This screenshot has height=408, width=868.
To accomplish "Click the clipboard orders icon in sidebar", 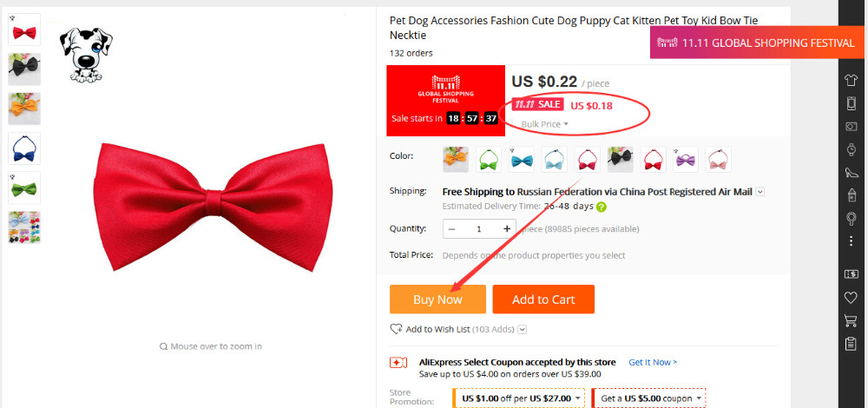I will pyautogui.click(x=851, y=345).
